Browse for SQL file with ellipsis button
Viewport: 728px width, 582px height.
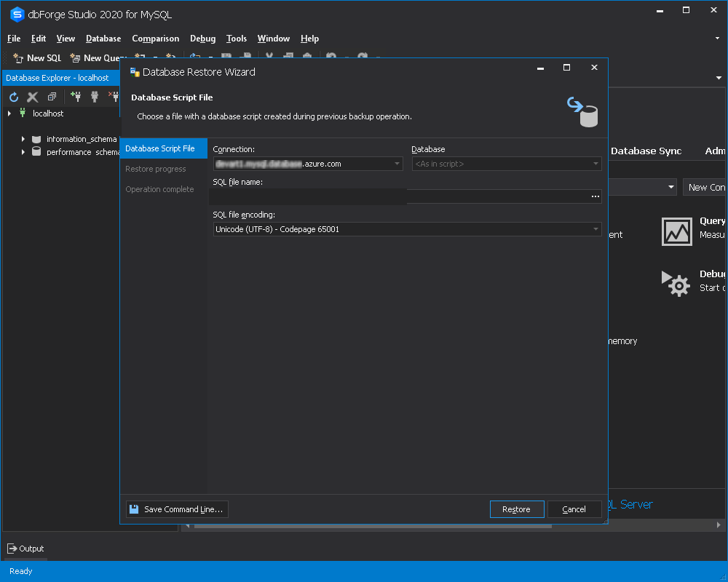(x=596, y=196)
